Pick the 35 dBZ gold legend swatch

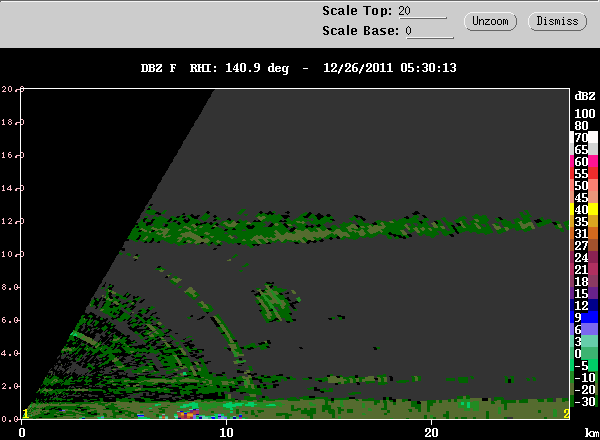[x=593, y=221]
